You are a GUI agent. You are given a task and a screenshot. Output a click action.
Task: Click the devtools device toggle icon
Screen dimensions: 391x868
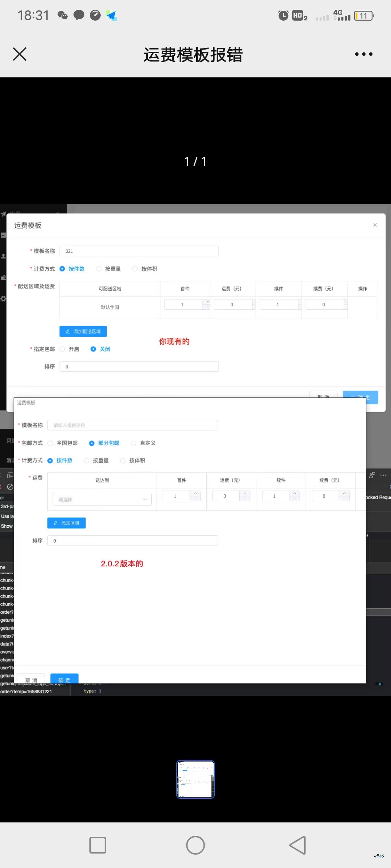click(10, 475)
